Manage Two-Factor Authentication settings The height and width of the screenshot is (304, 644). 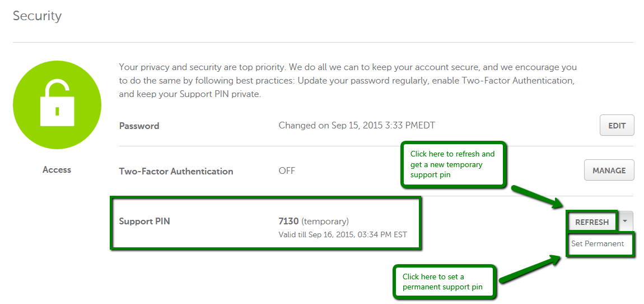609,171
